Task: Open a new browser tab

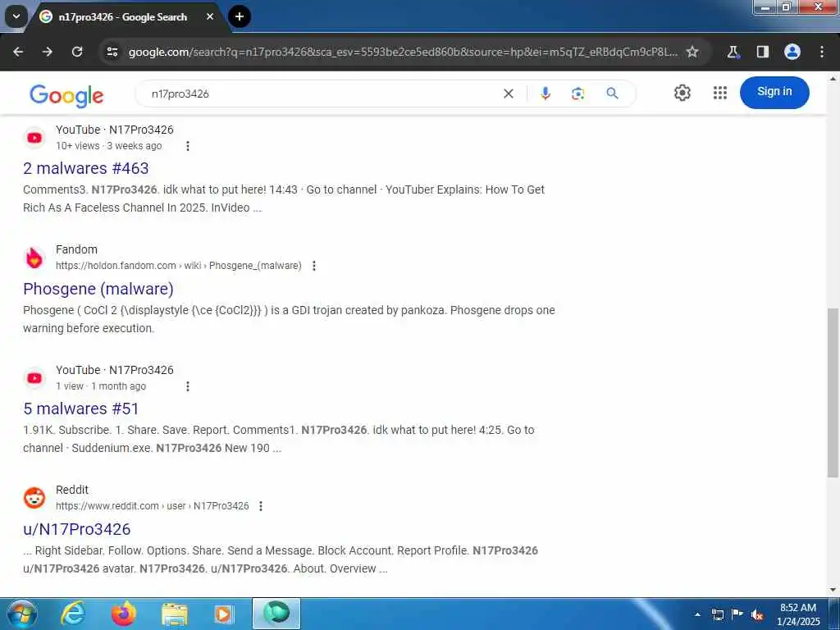Action: (x=240, y=16)
